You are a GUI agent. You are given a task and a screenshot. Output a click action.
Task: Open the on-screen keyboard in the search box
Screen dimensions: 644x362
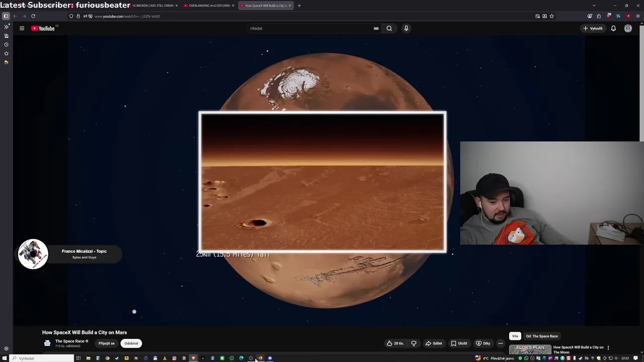376,28
